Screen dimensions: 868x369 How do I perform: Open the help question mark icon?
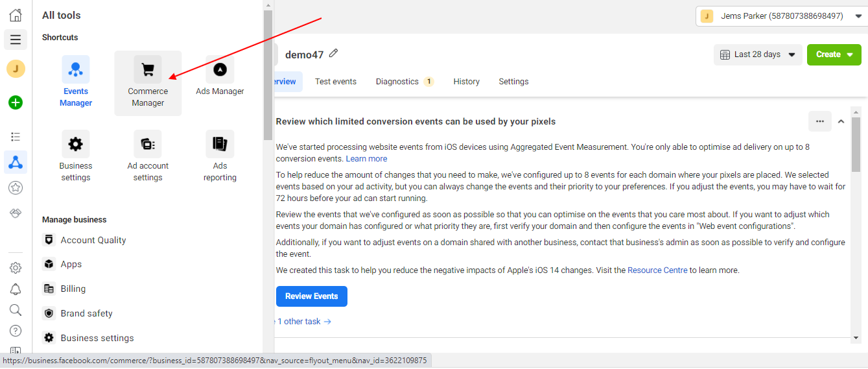click(x=16, y=331)
